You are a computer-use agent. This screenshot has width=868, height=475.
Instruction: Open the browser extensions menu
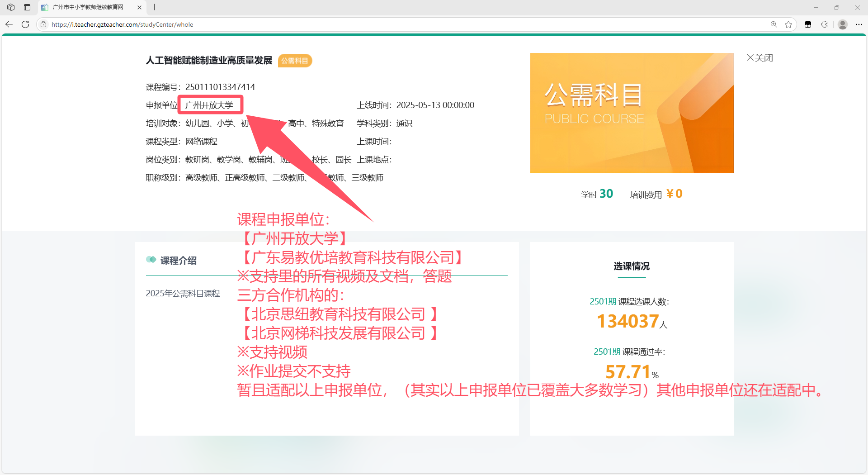pos(824,24)
